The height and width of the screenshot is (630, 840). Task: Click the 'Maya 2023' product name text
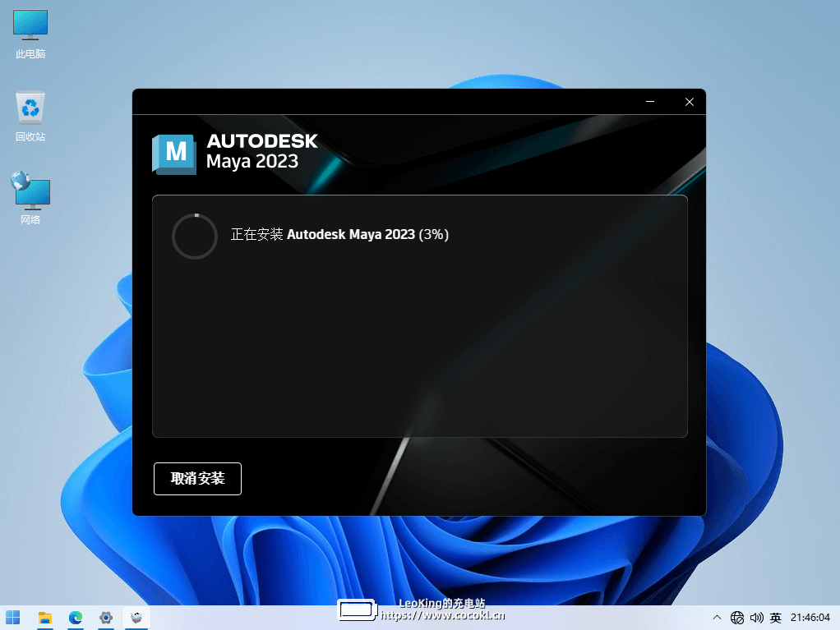click(x=252, y=161)
